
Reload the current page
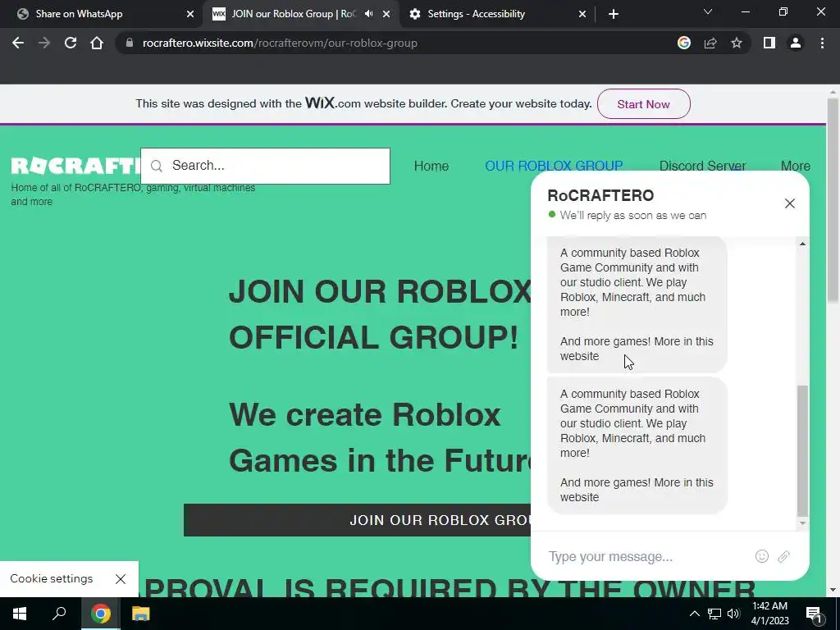71,43
